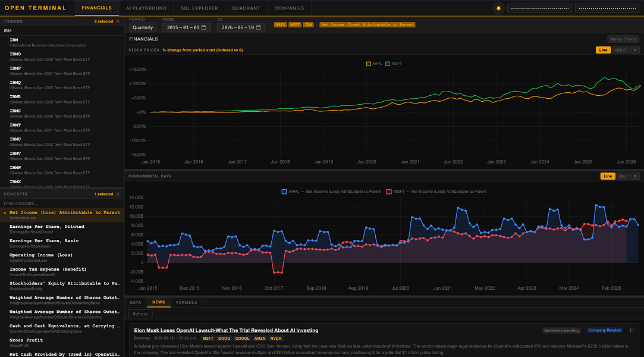This screenshot has width=644, height=357.
Task: Select the IBMV ticker row
Action: click(x=62, y=156)
